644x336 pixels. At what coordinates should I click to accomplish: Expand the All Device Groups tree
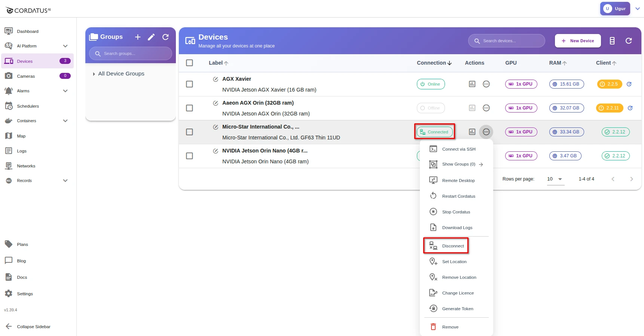click(x=94, y=74)
